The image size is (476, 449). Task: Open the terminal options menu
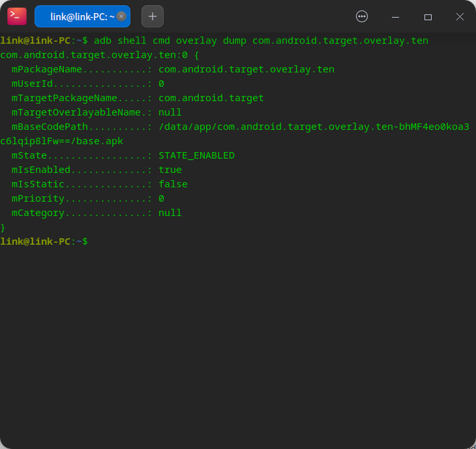point(361,16)
